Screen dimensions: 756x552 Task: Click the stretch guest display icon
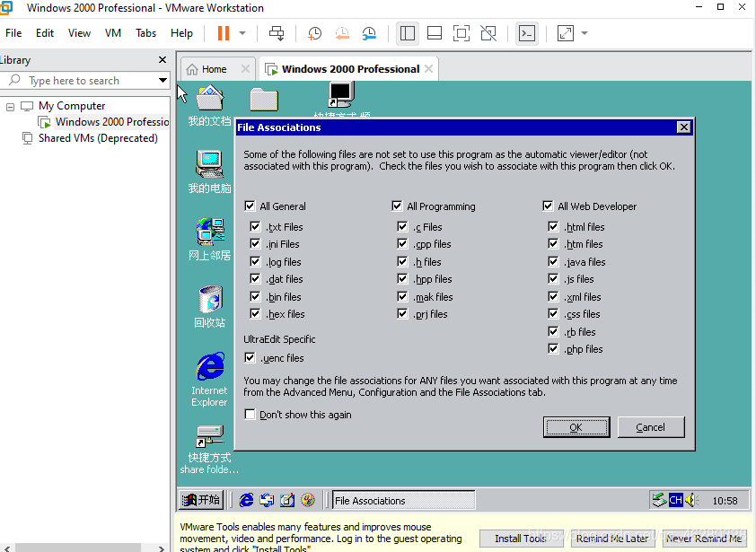[x=566, y=33]
